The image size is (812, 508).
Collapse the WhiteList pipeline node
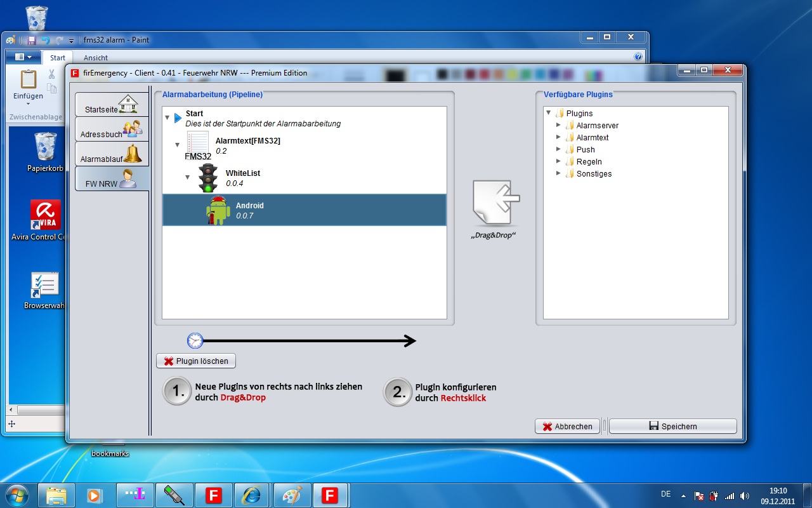tap(188, 177)
